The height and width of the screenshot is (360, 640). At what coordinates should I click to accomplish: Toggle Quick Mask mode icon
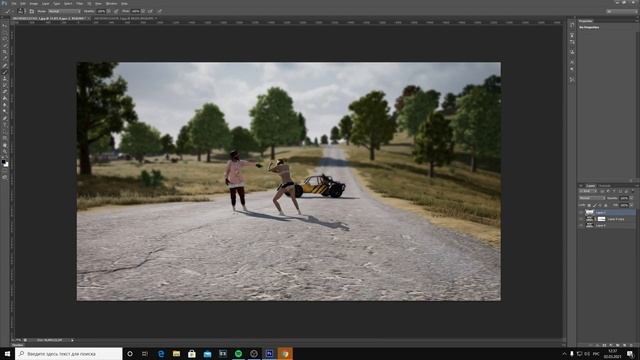coord(5,177)
